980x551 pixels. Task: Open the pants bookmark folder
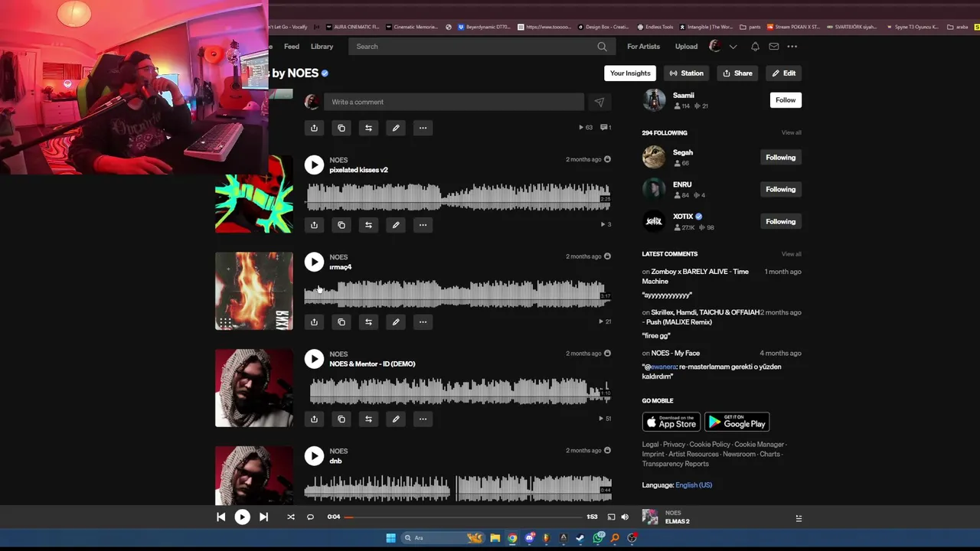[x=750, y=27]
